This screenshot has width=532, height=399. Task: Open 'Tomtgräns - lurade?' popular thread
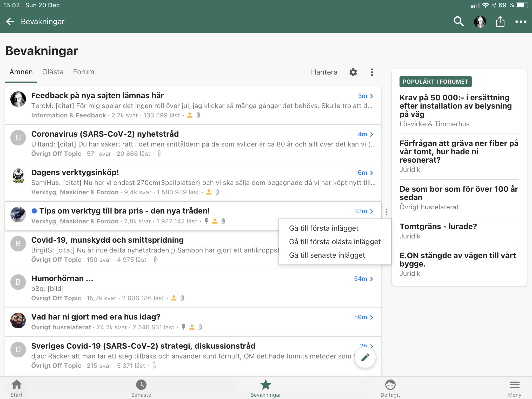point(438,226)
